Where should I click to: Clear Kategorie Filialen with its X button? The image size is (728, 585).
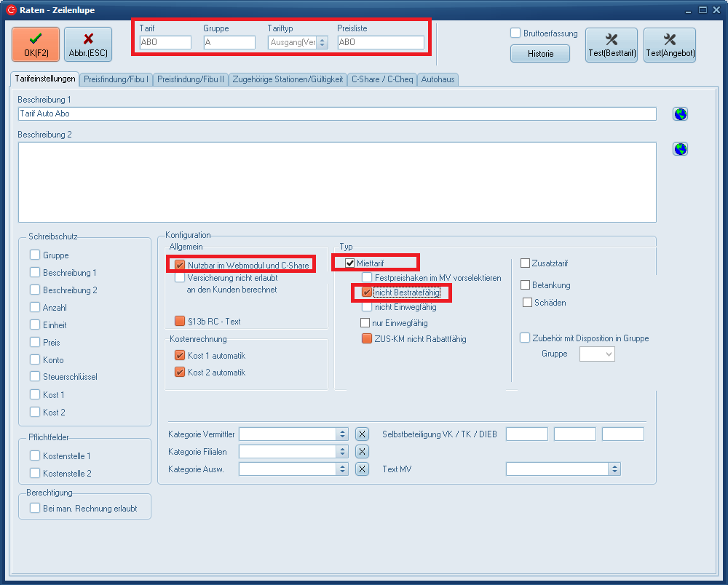tap(362, 452)
